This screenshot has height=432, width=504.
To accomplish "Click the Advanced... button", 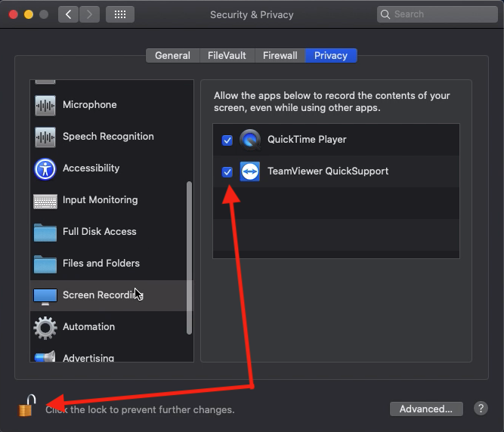I will pos(426,409).
